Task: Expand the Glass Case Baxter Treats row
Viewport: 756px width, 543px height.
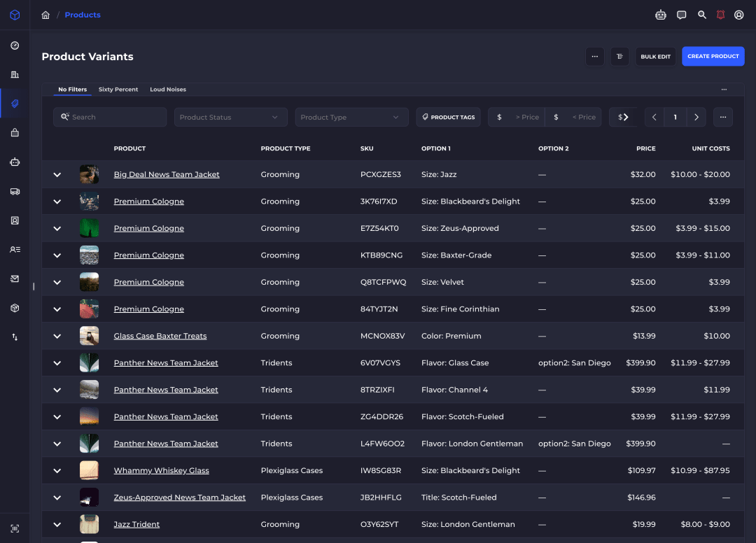Action: [57, 336]
